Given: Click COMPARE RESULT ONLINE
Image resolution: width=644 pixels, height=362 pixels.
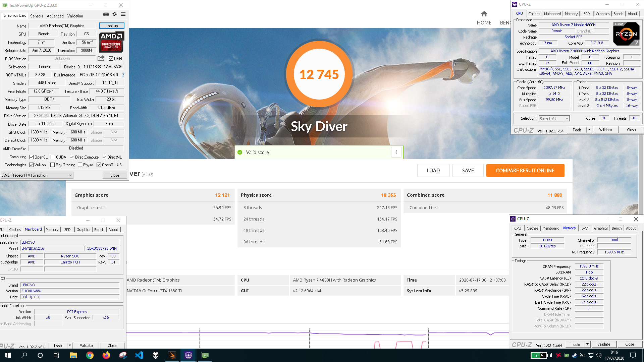Looking at the screenshot, I should (x=525, y=170).
